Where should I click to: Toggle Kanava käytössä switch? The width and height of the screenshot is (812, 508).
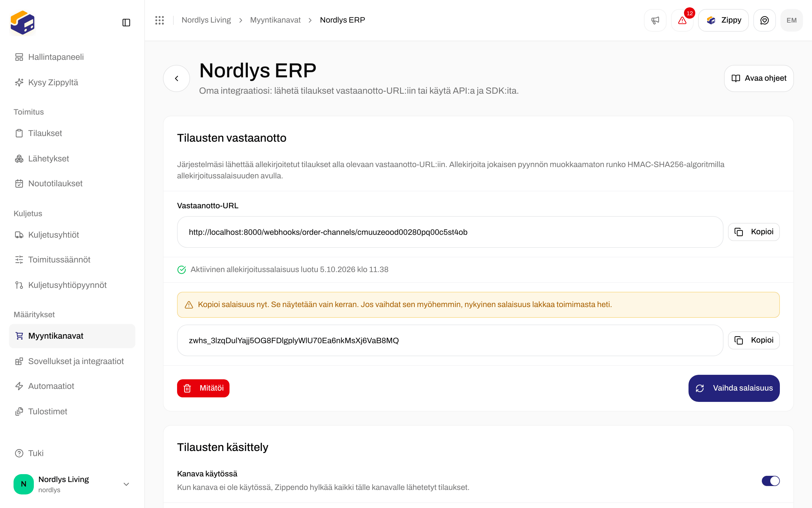[x=770, y=481]
